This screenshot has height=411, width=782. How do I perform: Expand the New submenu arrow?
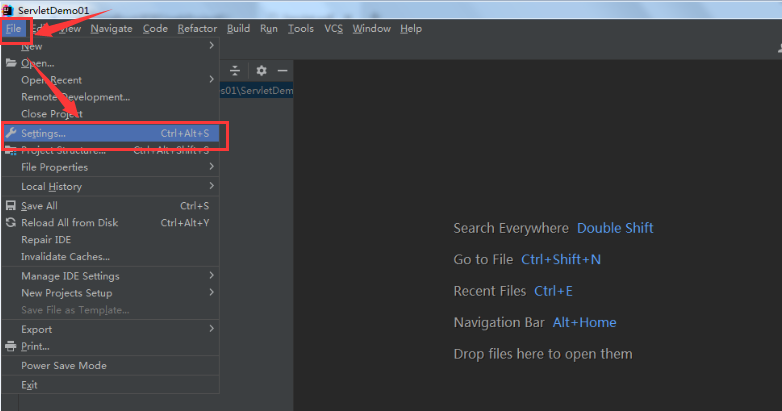coord(211,45)
